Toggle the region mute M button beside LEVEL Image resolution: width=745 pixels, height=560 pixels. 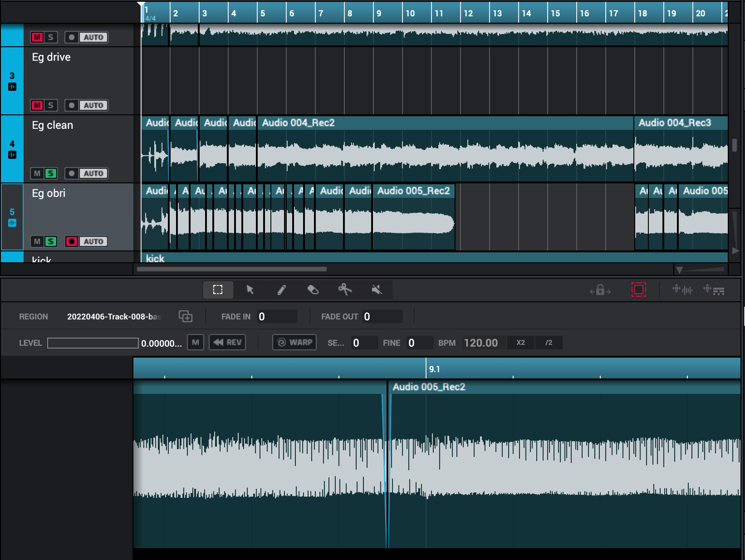(x=196, y=343)
